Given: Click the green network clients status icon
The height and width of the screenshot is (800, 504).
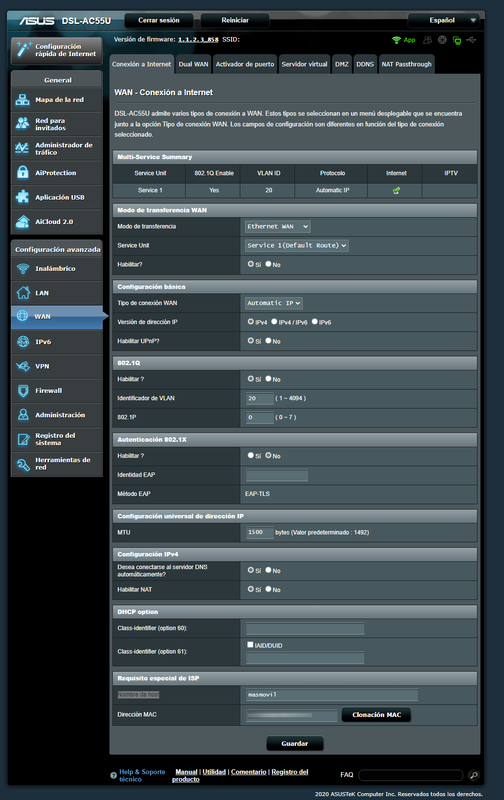Looking at the screenshot, I should [457, 40].
